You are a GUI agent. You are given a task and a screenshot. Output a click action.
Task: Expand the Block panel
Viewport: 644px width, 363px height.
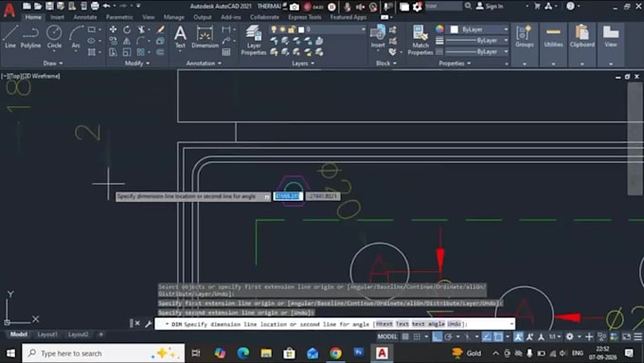click(x=386, y=64)
